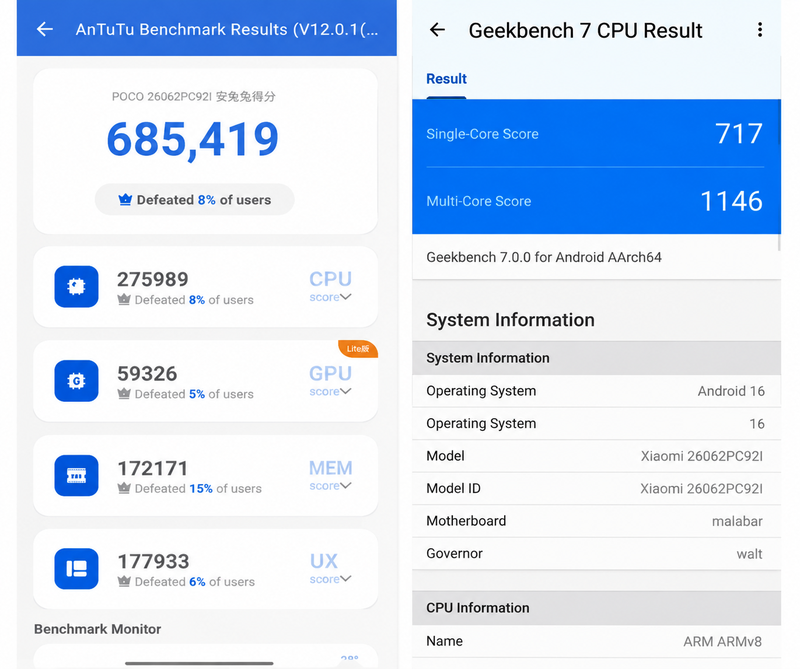Tap Defeated 5% of users text
Viewport: 800px width, 669px height.
[194, 394]
